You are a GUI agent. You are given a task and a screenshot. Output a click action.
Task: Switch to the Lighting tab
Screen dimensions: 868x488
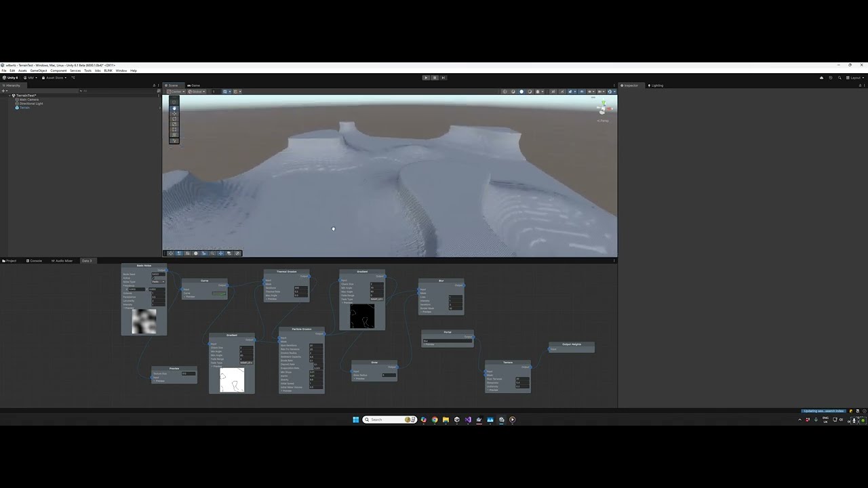click(656, 85)
